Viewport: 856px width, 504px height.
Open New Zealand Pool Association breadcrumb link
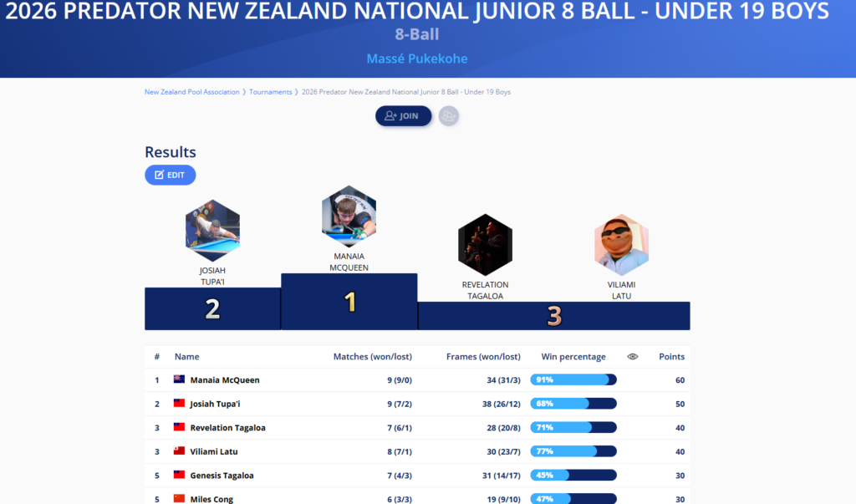coord(192,92)
